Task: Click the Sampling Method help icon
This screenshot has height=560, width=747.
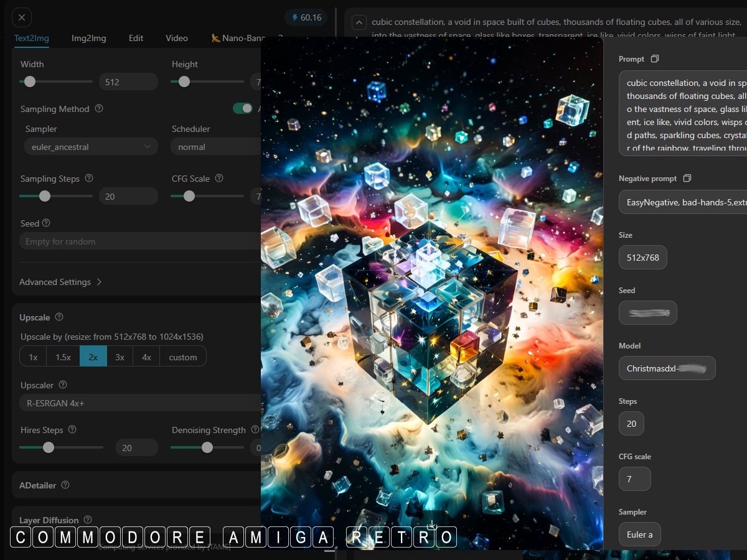Action: 99,109
